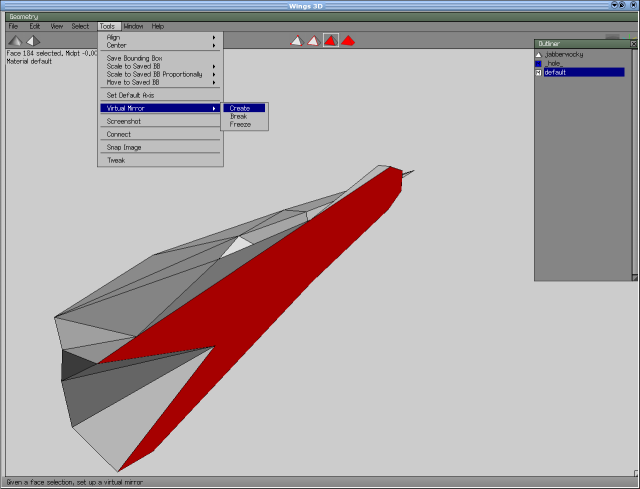The width and height of the screenshot is (640, 489).
Task: Open the Edit menu
Action: [x=34, y=26]
